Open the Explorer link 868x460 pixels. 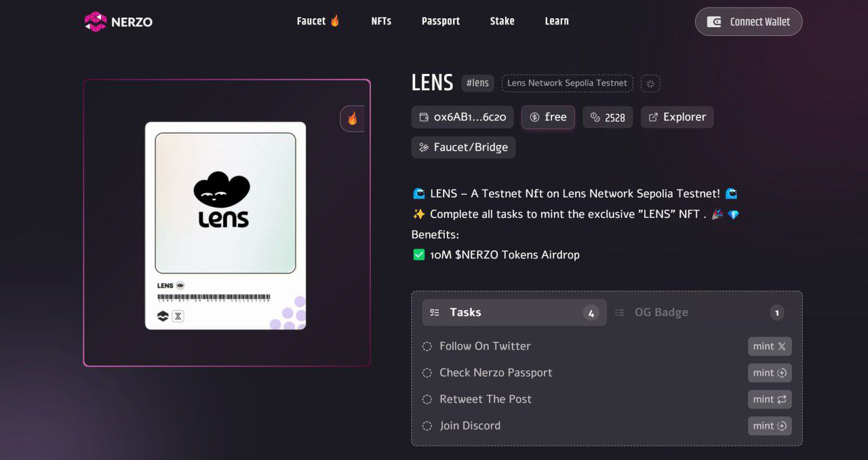(x=677, y=117)
